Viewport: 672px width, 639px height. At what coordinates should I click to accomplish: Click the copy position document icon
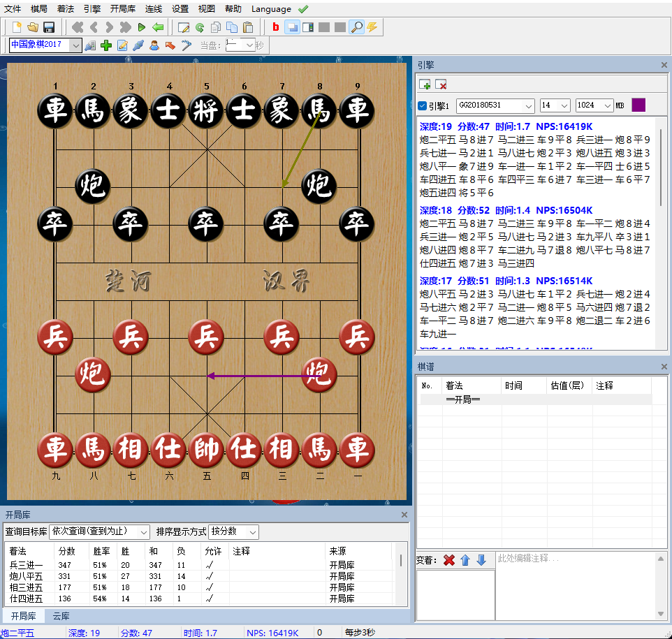(216, 27)
